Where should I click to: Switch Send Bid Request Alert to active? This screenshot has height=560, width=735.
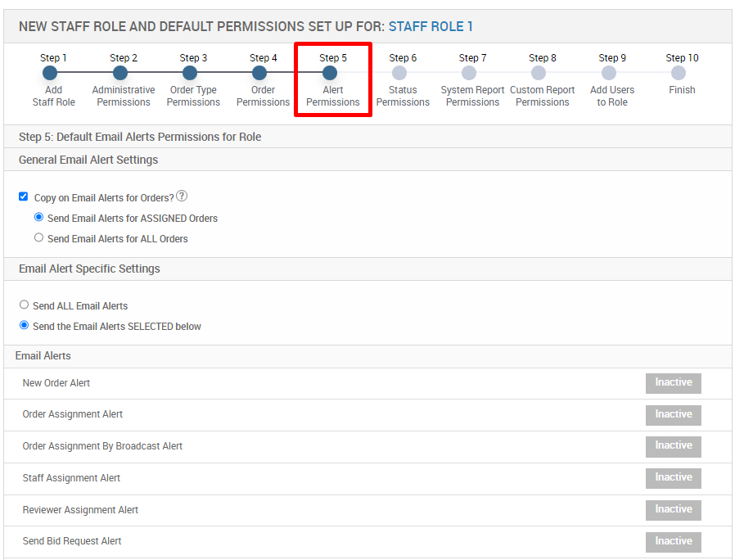click(x=673, y=542)
